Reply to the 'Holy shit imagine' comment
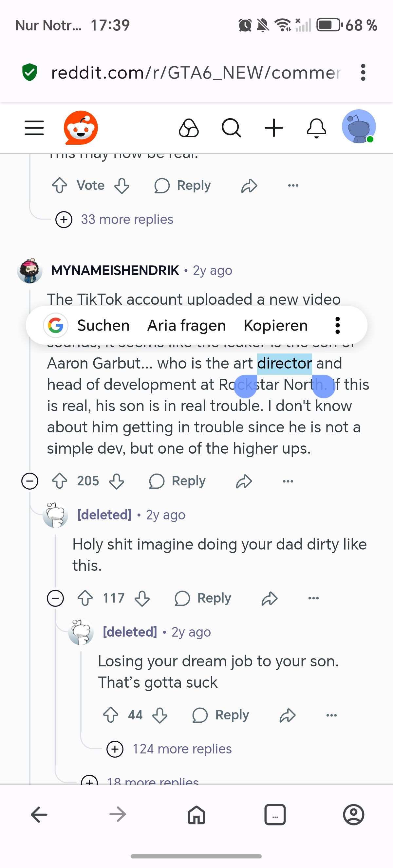The width and height of the screenshot is (393, 868). coord(203,598)
